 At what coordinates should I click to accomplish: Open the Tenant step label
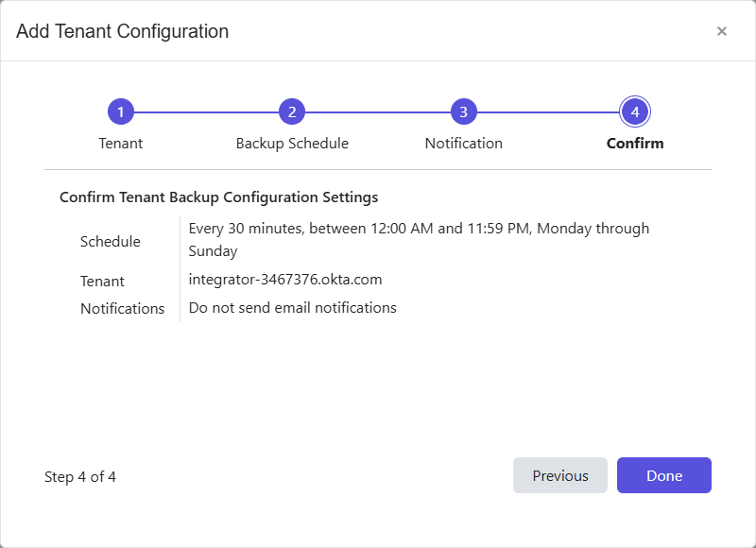[x=121, y=143]
